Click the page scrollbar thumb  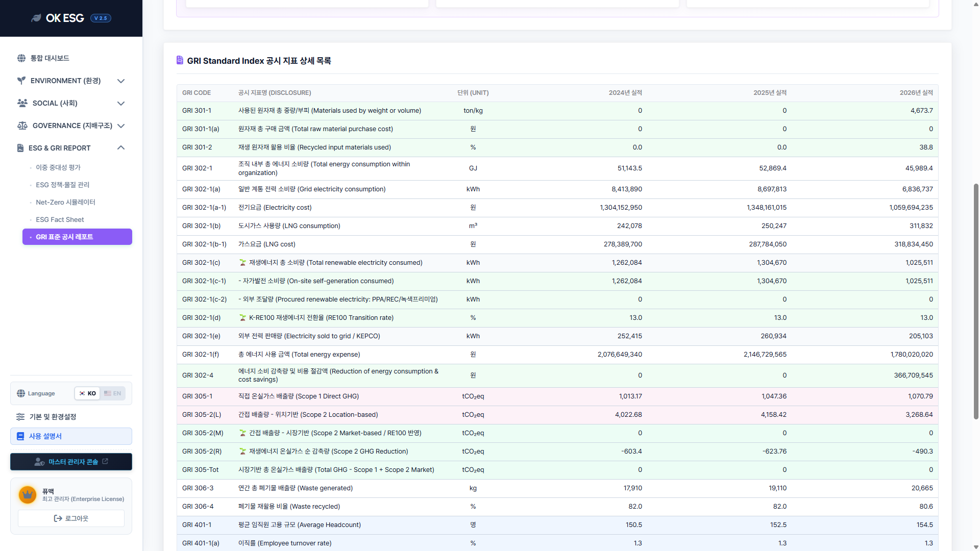click(976, 301)
